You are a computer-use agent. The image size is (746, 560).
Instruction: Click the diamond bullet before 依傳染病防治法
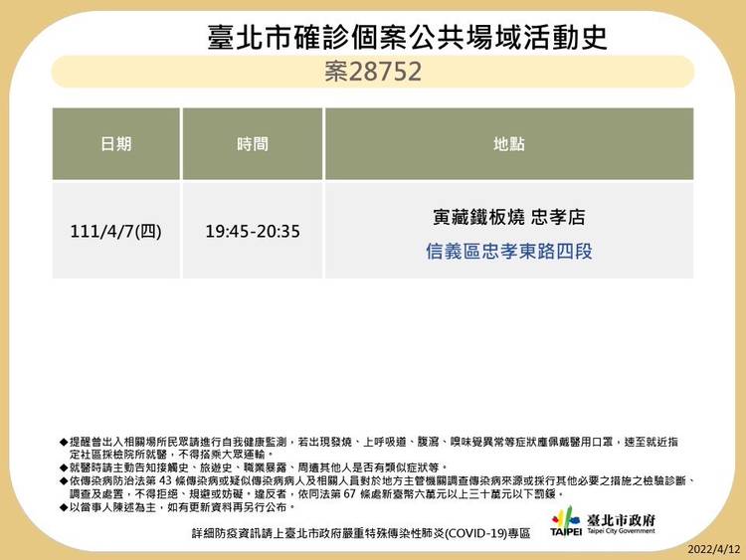pyautogui.click(x=64, y=479)
